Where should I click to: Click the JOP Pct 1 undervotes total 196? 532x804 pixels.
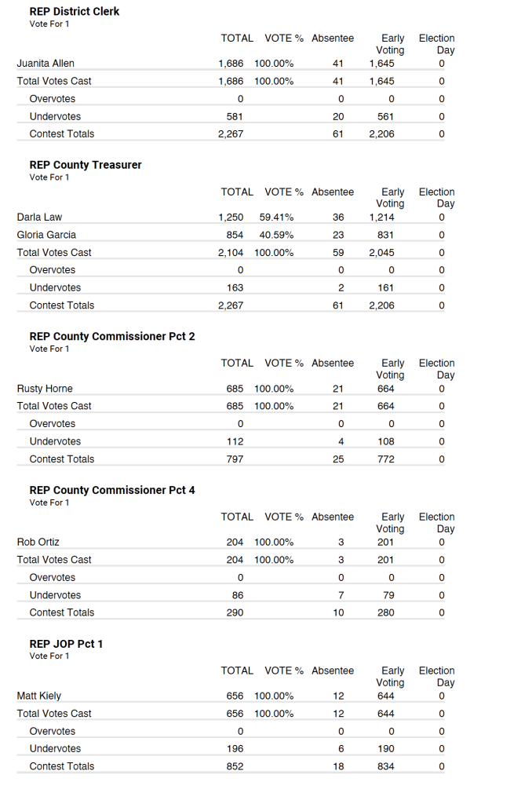[235, 749]
